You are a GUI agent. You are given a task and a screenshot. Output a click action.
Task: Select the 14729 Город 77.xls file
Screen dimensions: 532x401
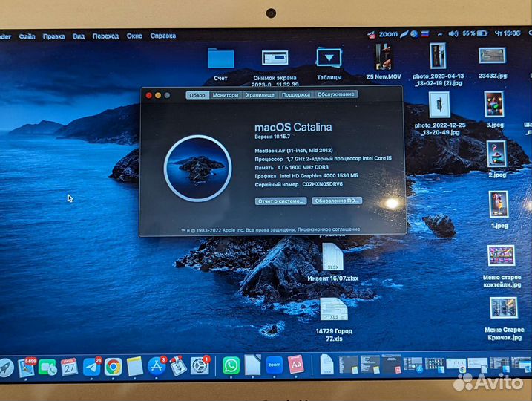pos(334,320)
